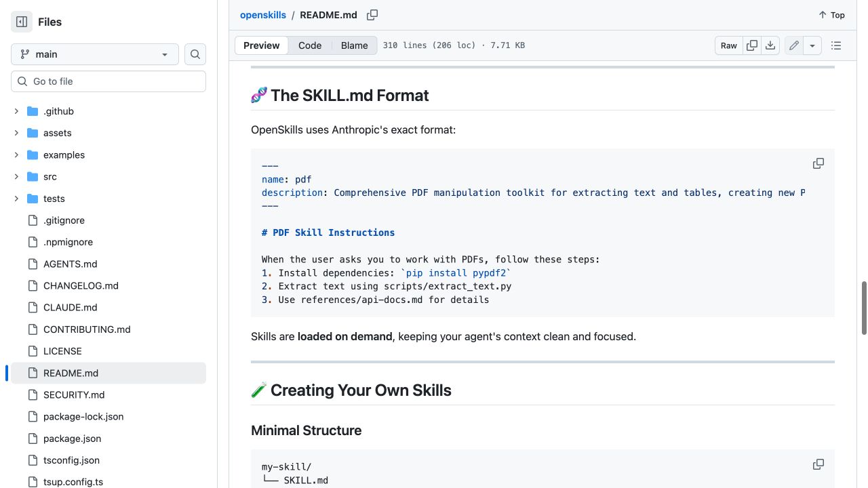Select README.md in the file tree
The image size is (868, 488).
[108, 373]
